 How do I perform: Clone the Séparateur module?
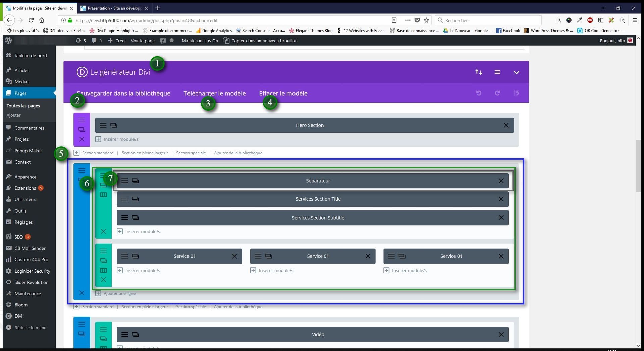135,181
